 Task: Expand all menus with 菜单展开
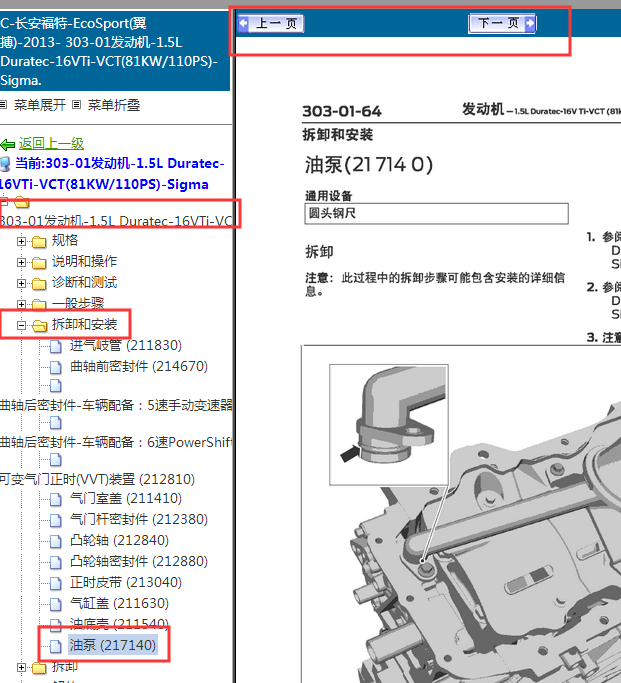40,105
